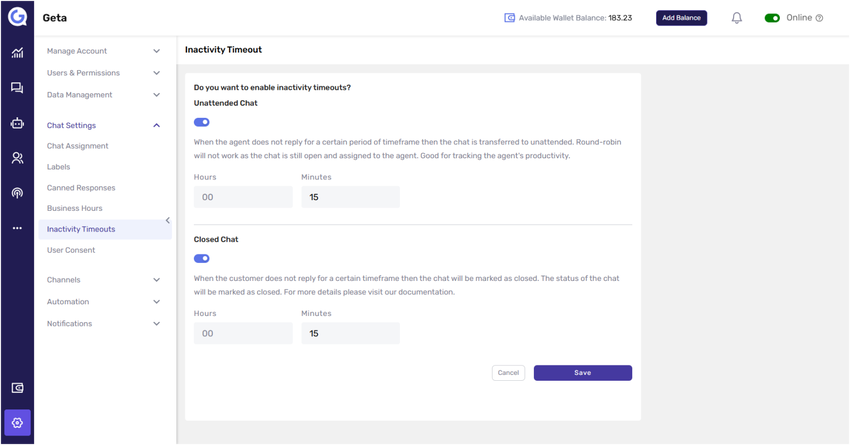Open the chat conversations icon in sidebar

pyautogui.click(x=17, y=88)
